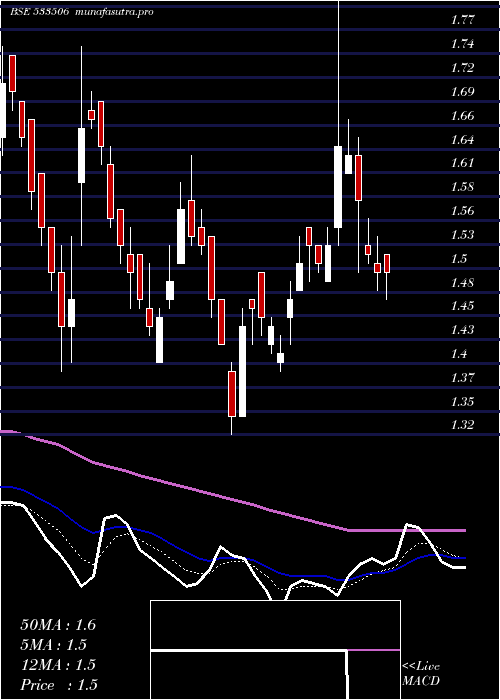Click the 1.72 price axis label

tap(462, 68)
